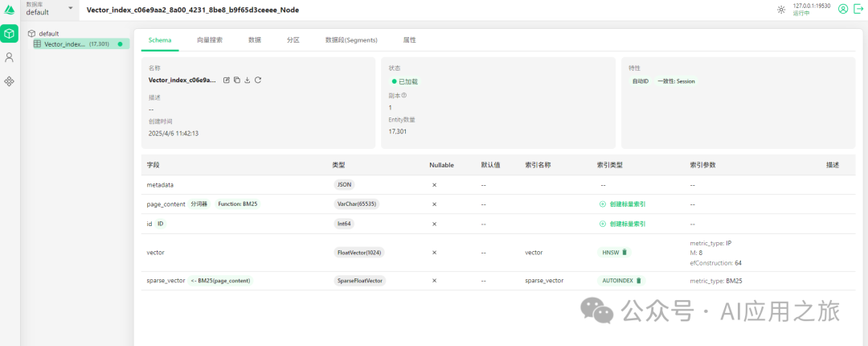868x346 pixels.
Task: Click the ID tag beside id field
Action: pos(161,224)
